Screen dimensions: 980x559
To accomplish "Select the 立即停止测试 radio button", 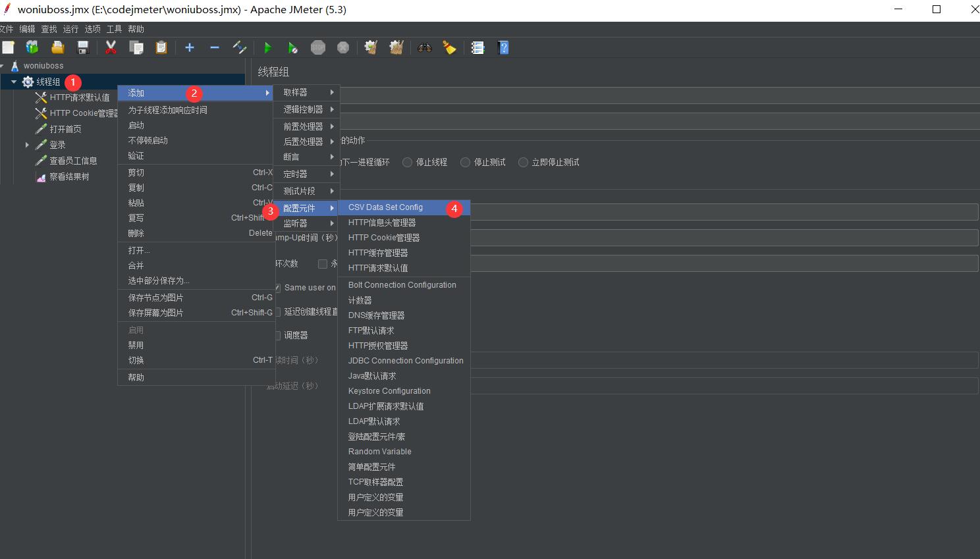I will (524, 162).
